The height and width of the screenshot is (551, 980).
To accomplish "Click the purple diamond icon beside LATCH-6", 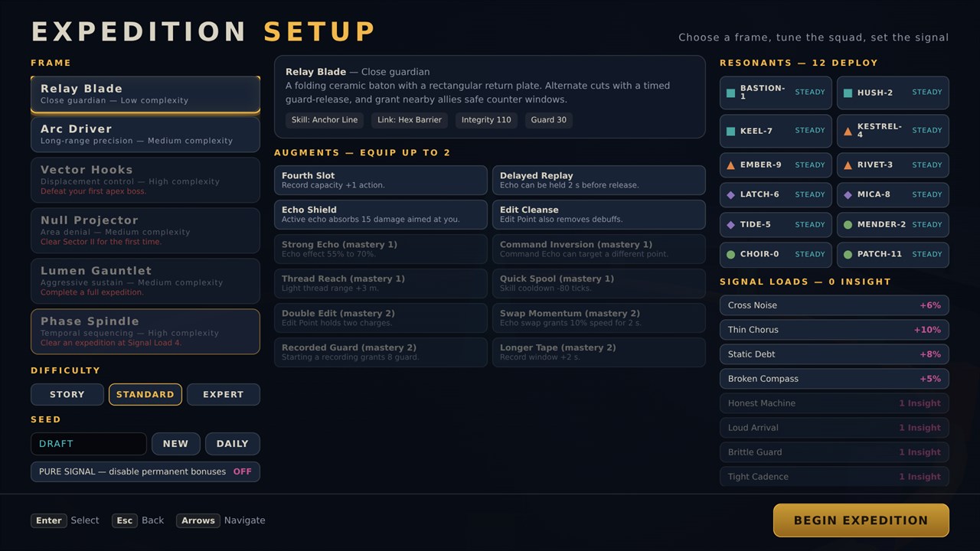I will 730,194.
